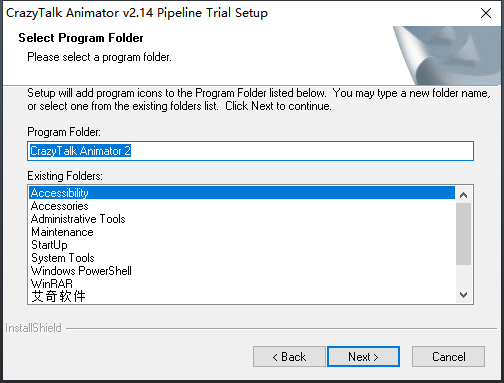Pick WinRAR from the list
The width and height of the screenshot is (504, 383).
(242, 284)
